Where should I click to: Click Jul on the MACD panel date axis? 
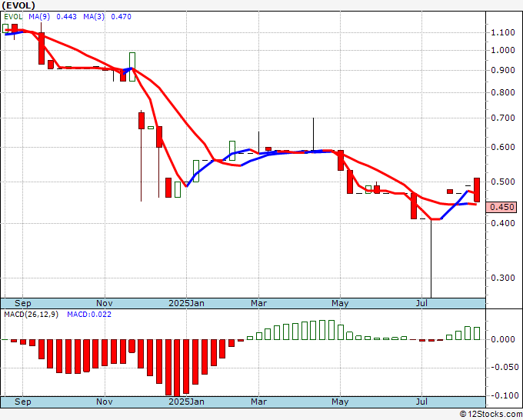[x=422, y=402]
